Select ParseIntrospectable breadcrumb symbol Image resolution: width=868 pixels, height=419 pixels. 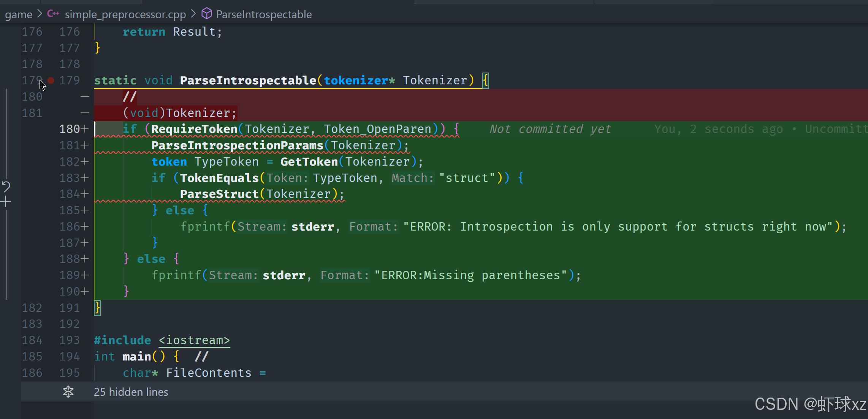click(264, 14)
